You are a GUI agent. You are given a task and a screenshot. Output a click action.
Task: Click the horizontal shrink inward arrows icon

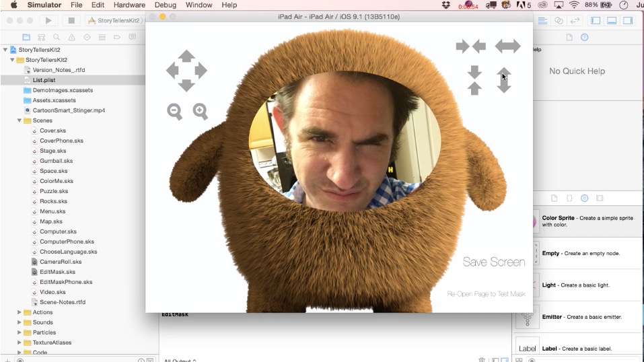coord(470,46)
